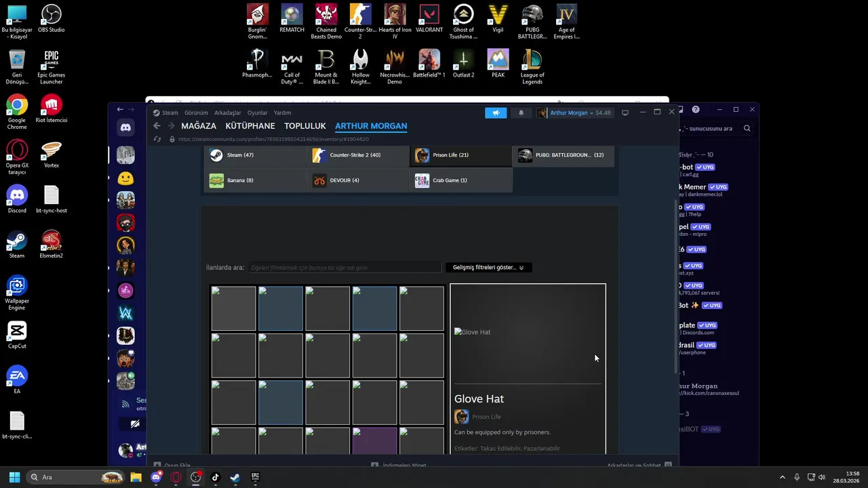Switch to KÜTÜPHANE tab

tap(250, 126)
